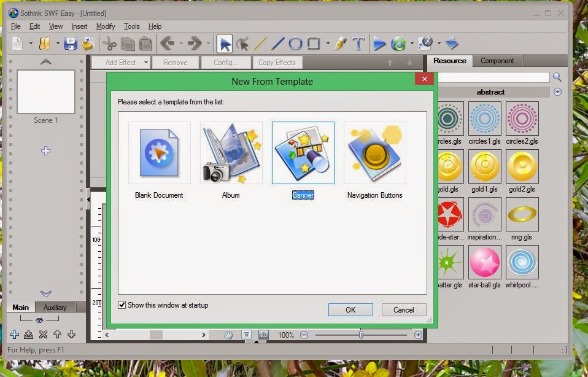Open the Tools menu
The width and height of the screenshot is (588, 377).
click(131, 26)
